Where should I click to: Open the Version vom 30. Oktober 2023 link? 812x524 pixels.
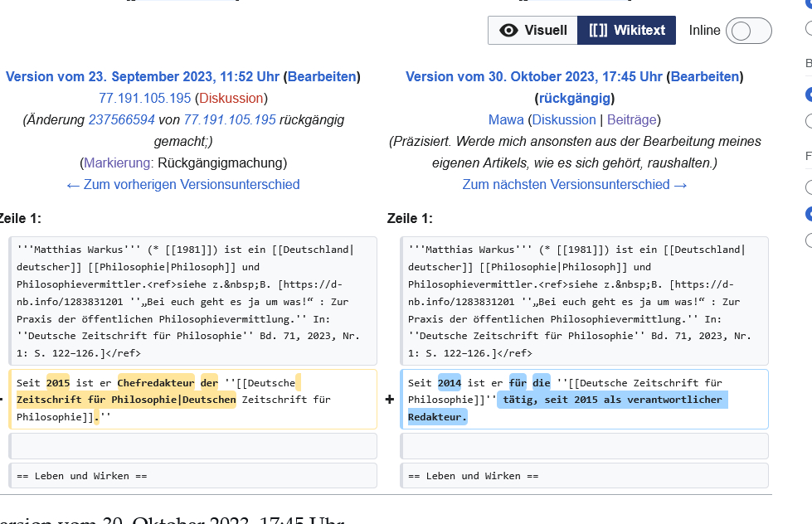click(x=534, y=76)
